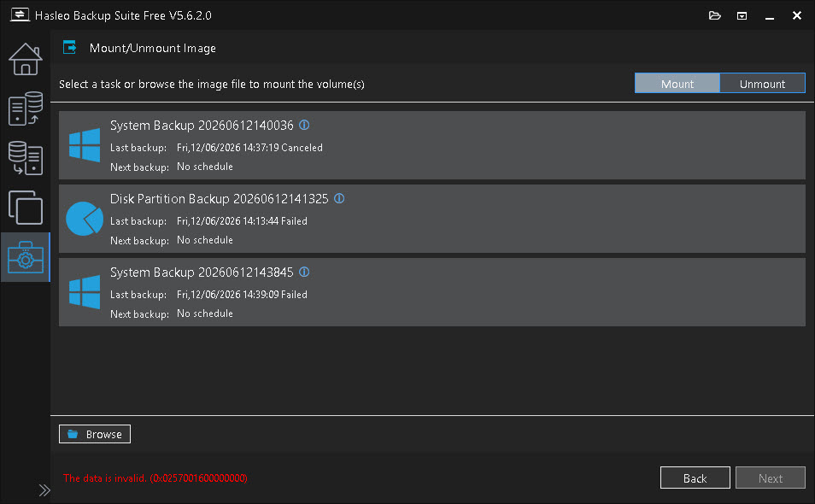The width and height of the screenshot is (815, 504).
Task: Click the 'Mount/Unmount Image' heading text
Action: coord(153,48)
